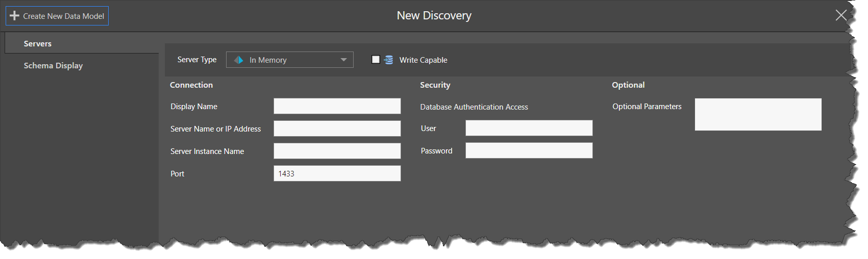Viewport: 868px width, 259px height.
Task: Click the In Memory server type icon
Action: [x=238, y=60]
